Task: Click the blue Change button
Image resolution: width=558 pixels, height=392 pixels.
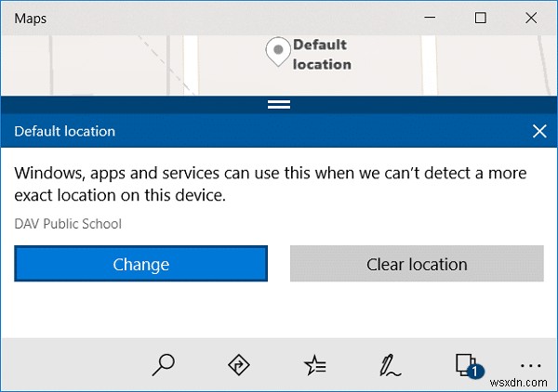Action: [x=140, y=264]
